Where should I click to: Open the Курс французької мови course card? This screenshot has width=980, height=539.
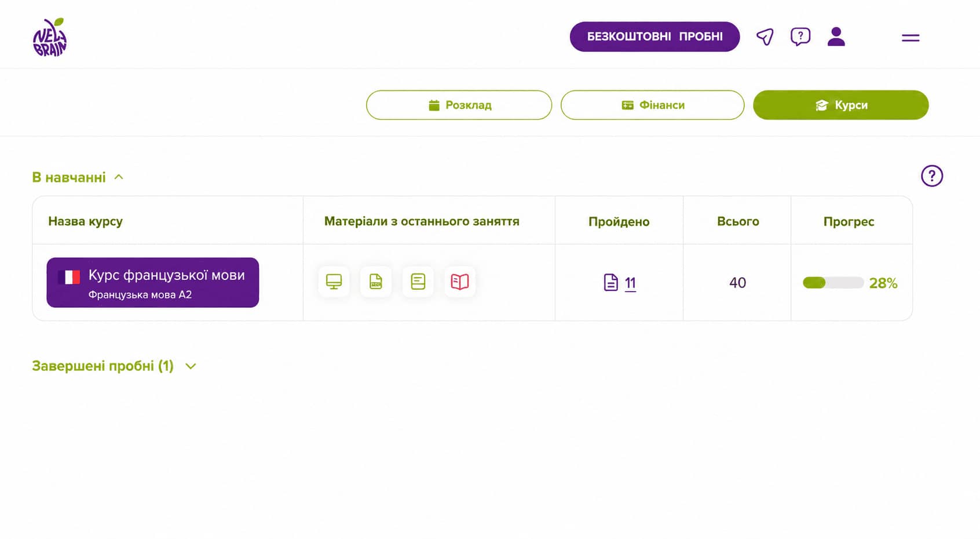click(x=153, y=282)
